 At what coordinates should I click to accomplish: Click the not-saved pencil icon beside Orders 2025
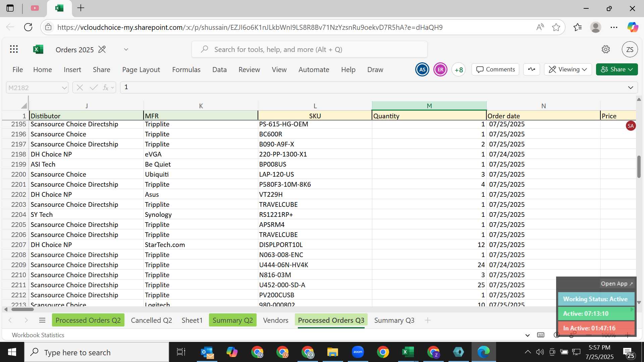coord(102,49)
